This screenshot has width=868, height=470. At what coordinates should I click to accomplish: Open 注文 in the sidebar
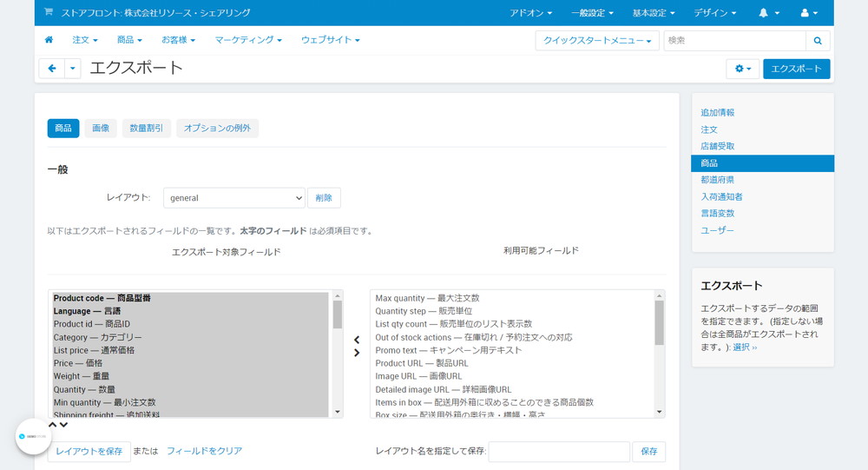coord(709,129)
